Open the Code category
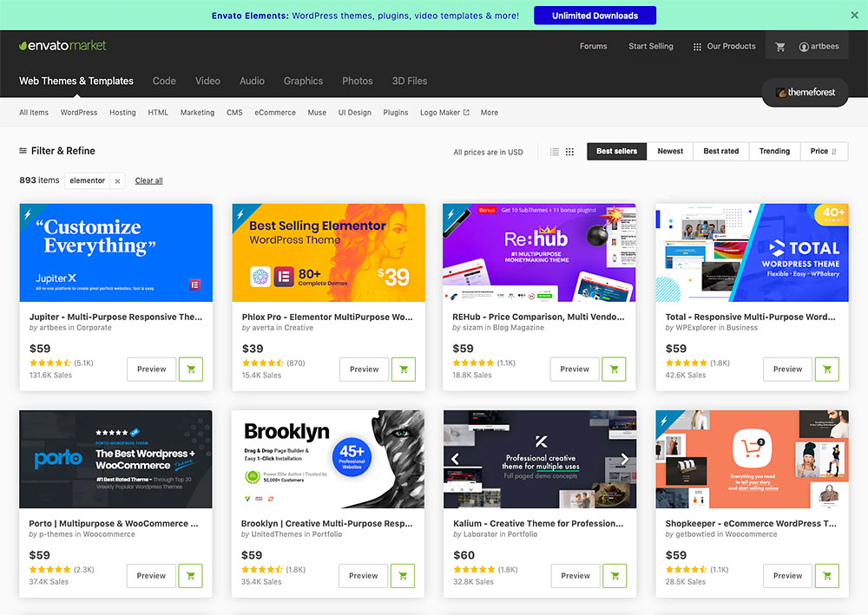The image size is (868, 615). pyautogui.click(x=164, y=81)
